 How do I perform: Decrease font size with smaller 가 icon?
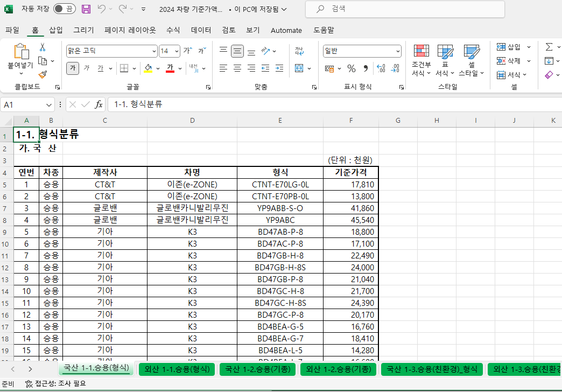click(x=202, y=51)
